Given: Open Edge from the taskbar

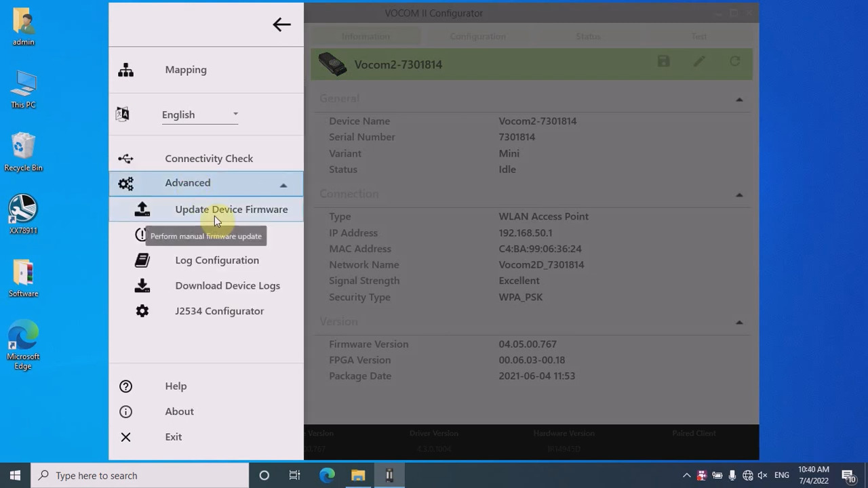Looking at the screenshot, I should coord(327,475).
